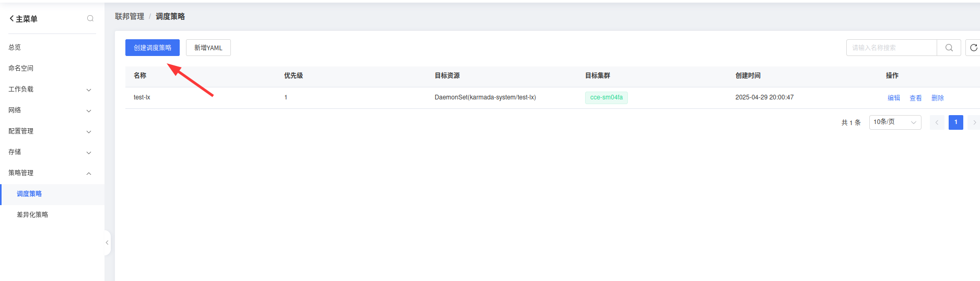Image resolution: width=980 pixels, height=281 pixels.
Task: Click the 名称 column header
Action: (140, 75)
